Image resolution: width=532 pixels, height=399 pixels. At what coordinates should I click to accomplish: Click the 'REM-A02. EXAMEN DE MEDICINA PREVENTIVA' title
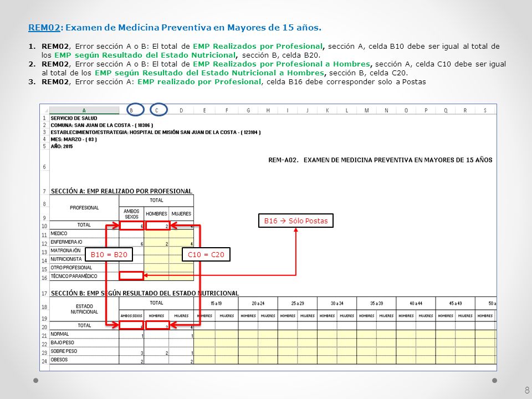coord(380,160)
